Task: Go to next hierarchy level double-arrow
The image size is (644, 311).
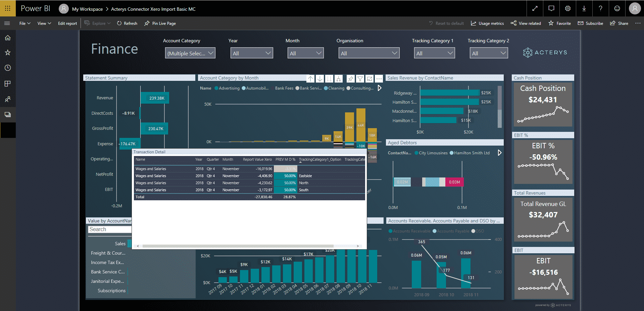Action: coord(330,79)
